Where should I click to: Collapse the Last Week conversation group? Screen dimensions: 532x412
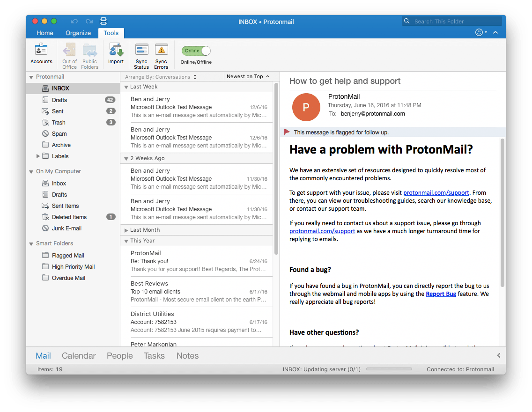point(126,86)
